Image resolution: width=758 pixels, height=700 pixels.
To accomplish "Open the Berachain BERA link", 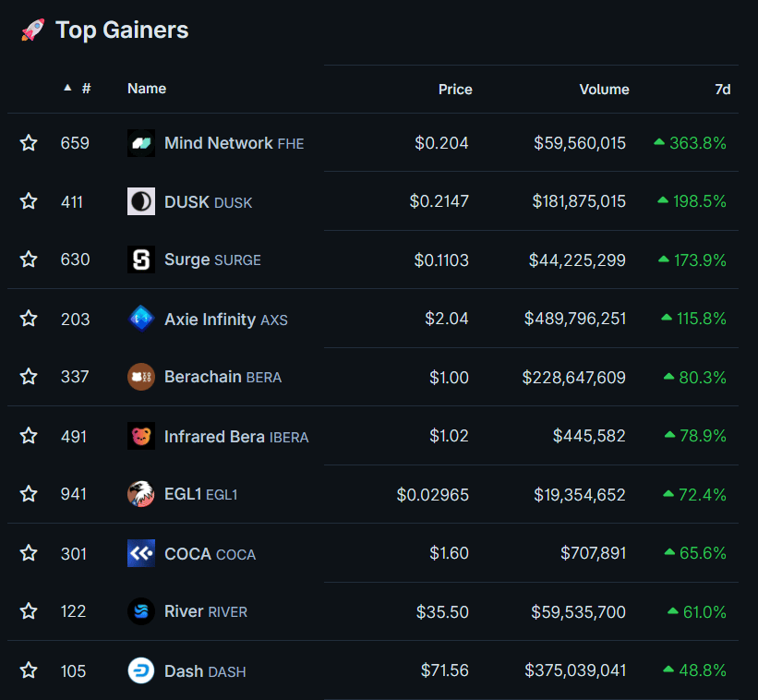I will 223,377.
